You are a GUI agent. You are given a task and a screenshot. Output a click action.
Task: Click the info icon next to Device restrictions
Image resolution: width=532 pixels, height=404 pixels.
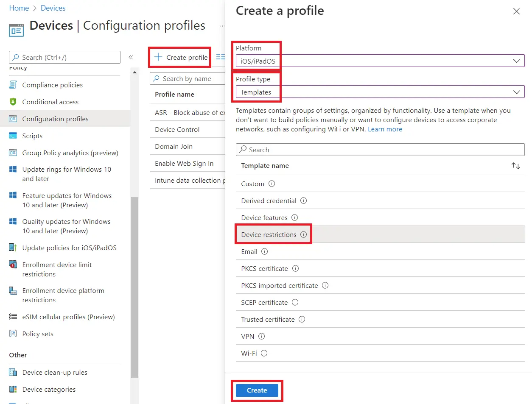(303, 234)
